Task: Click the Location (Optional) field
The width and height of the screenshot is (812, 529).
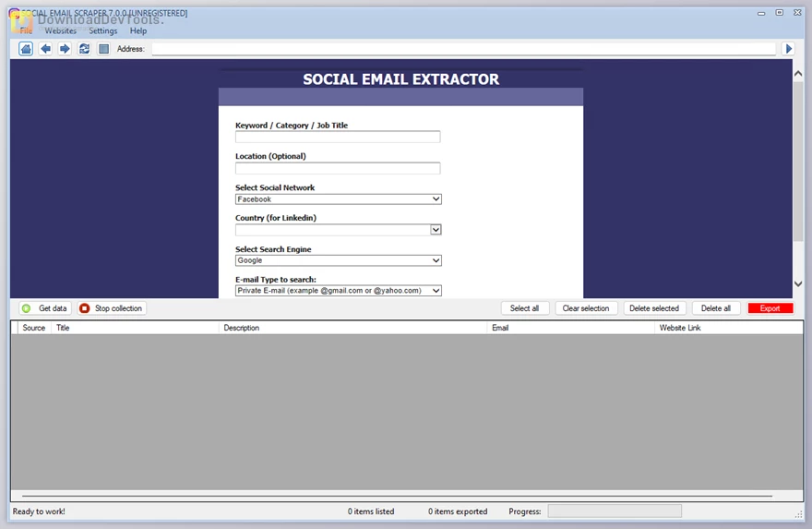Action: (x=338, y=168)
